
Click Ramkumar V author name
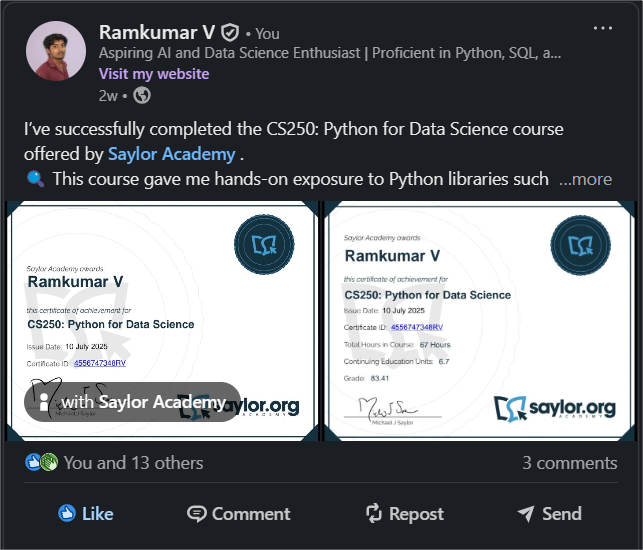click(x=157, y=32)
